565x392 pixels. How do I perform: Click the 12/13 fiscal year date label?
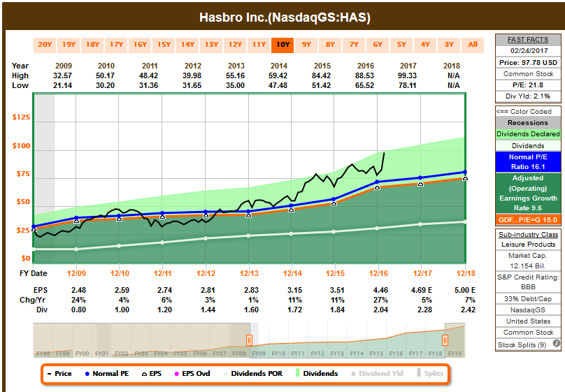point(250,274)
